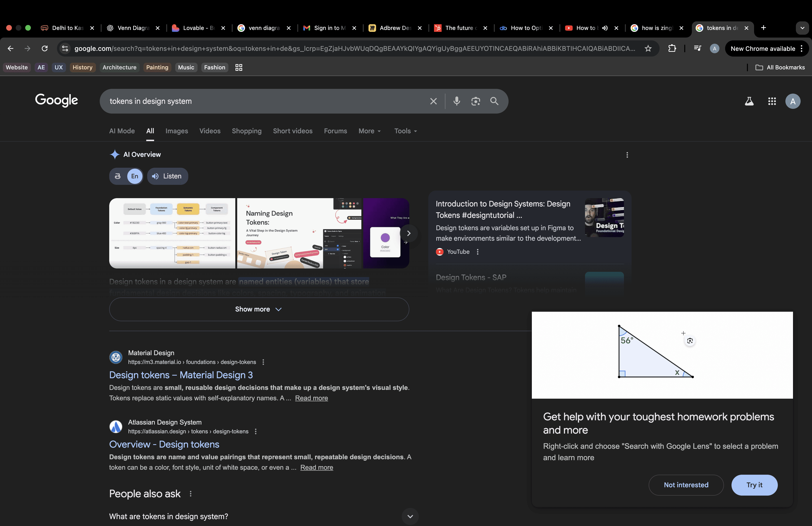This screenshot has width=812, height=526.
Task: Open the Tools dropdown
Action: (405, 131)
